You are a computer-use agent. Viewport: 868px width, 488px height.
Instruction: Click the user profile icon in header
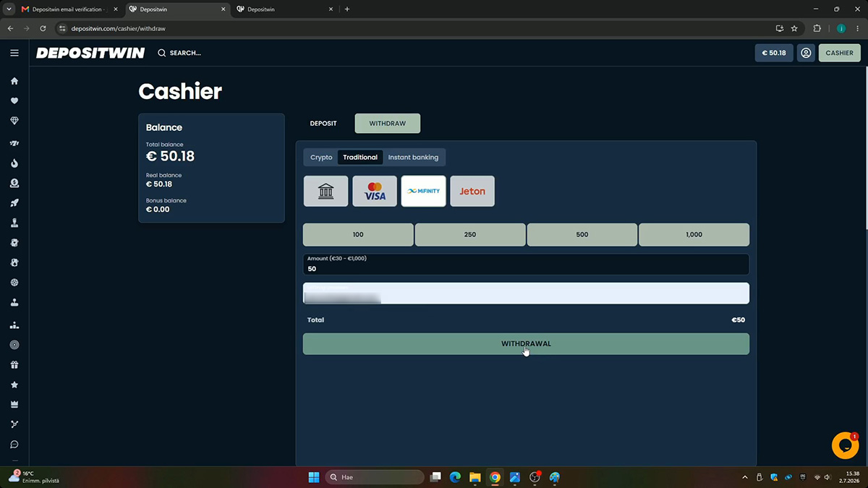pos(806,53)
